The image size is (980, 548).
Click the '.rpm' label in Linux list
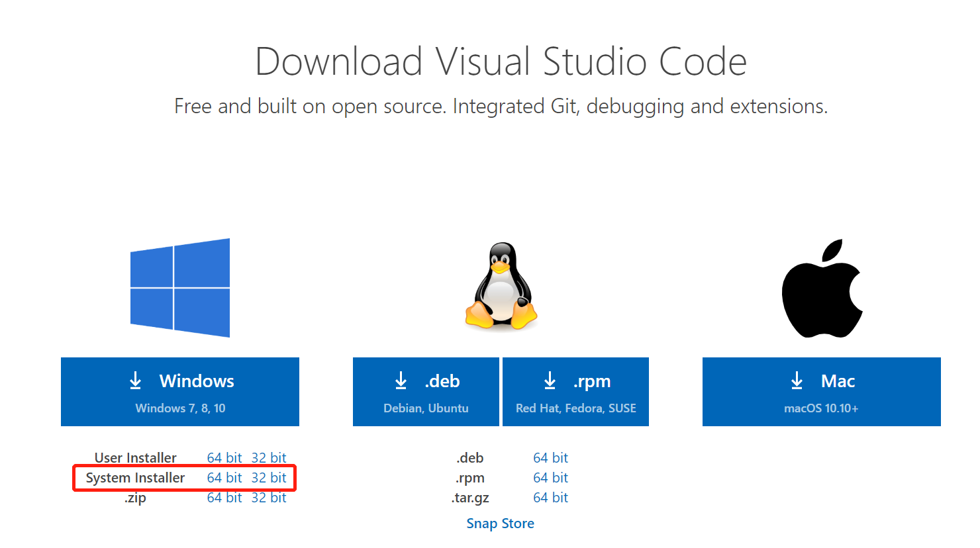470,478
